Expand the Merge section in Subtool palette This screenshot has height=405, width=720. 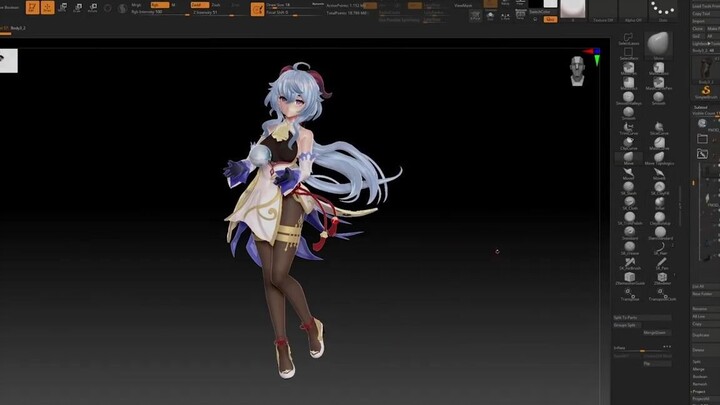tap(698, 369)
